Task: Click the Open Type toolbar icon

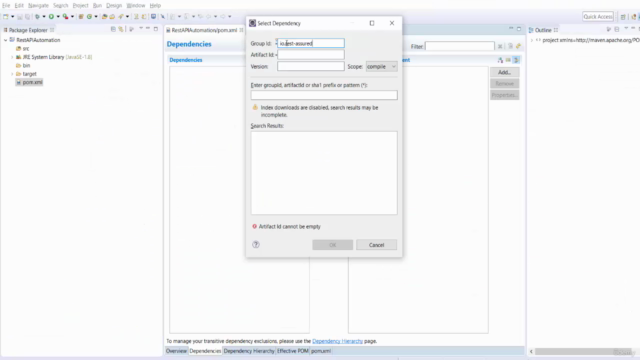Action: [104, 17]
